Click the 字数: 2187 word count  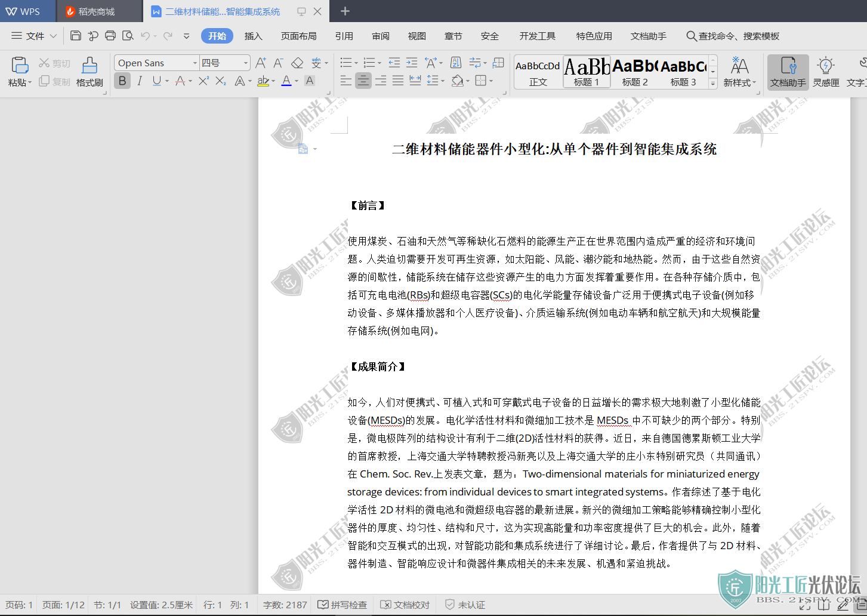[285, 605]
